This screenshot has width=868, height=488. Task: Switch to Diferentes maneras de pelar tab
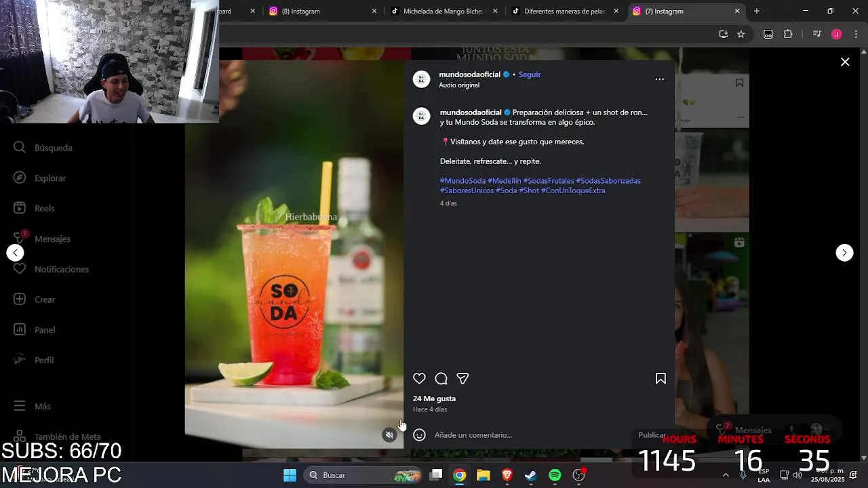coord(565,11)
